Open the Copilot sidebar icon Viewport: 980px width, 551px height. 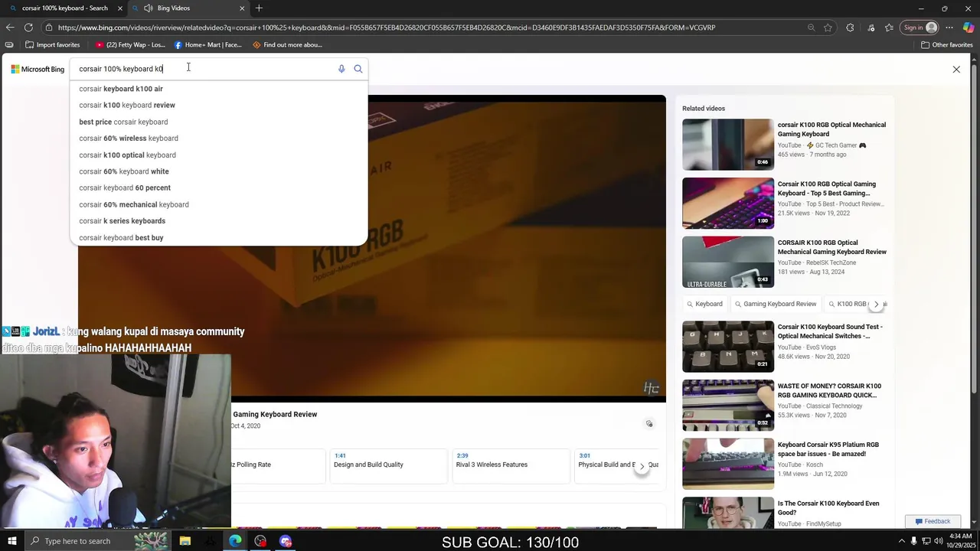[969, 28]
